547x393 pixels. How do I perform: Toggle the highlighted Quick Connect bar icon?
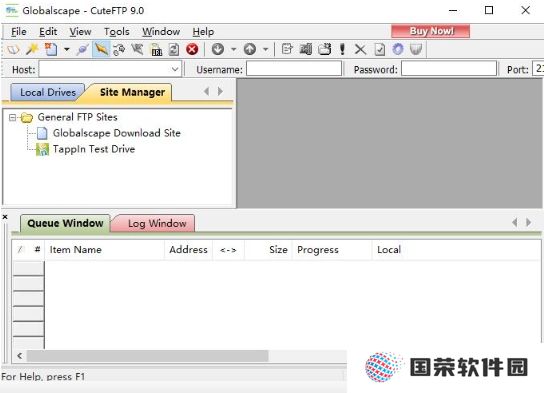point(101,49)
